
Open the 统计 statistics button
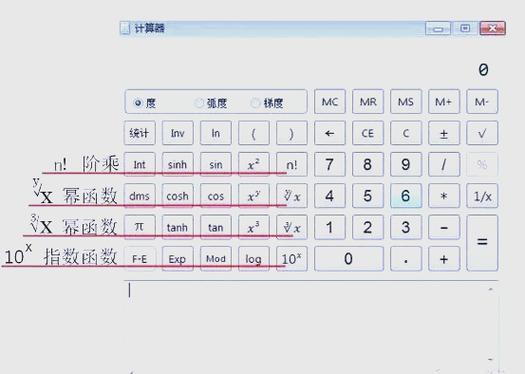pos(140,133)
